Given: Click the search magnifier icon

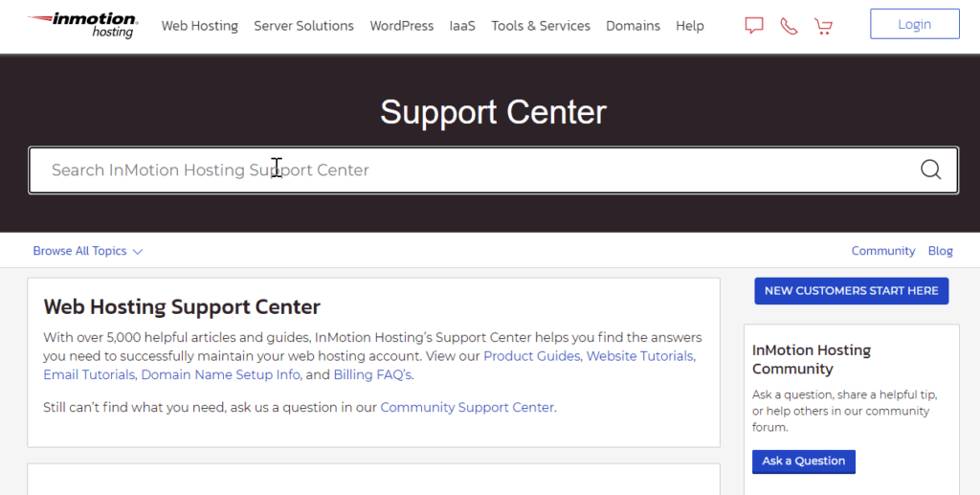Looking at the screenshot, I should click(930, 169).
